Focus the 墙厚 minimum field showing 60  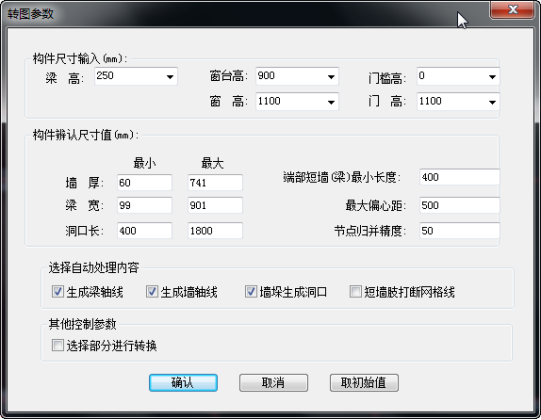point(144,182)
